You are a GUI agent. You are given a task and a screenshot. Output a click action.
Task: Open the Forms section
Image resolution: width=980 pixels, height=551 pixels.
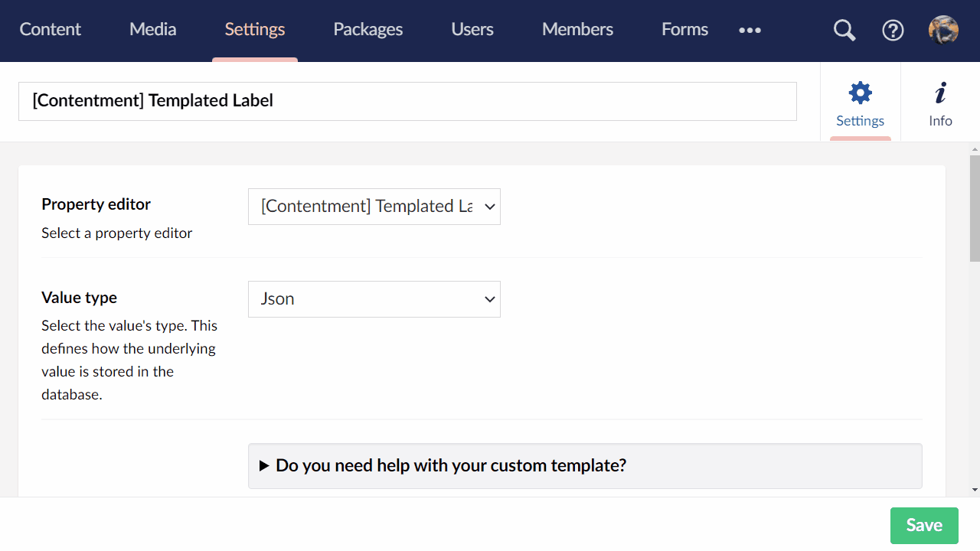pos(684,29)
